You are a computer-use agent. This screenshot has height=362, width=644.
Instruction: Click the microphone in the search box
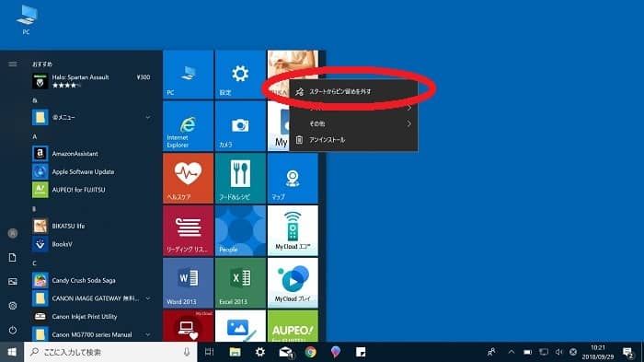point(187,352)
